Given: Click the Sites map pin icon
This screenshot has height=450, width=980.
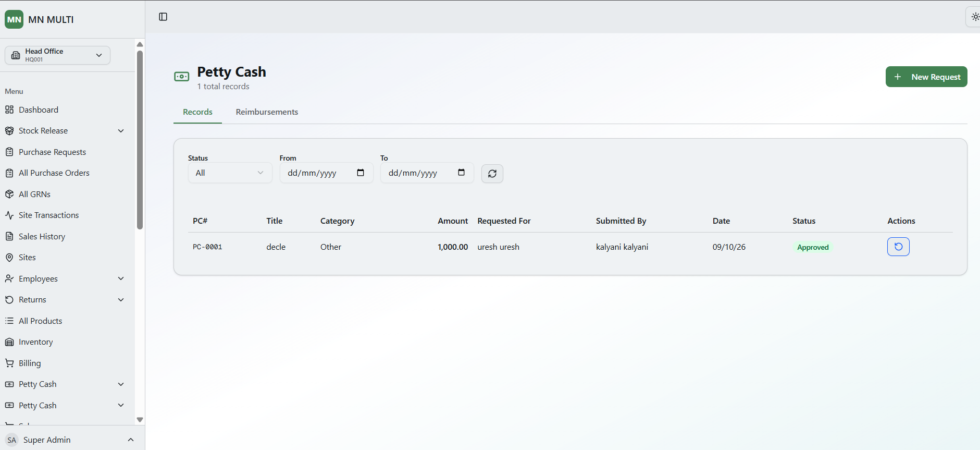Looking at the screenshot, I should [9, 258].
